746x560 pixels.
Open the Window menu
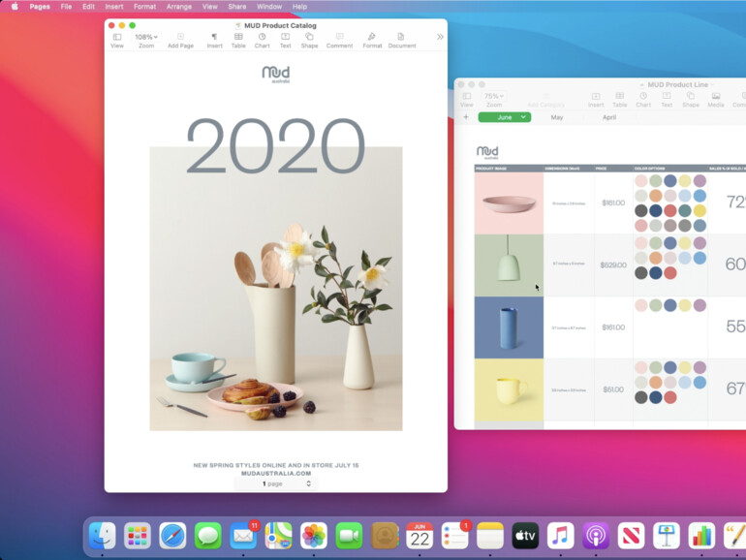[269, 7]
